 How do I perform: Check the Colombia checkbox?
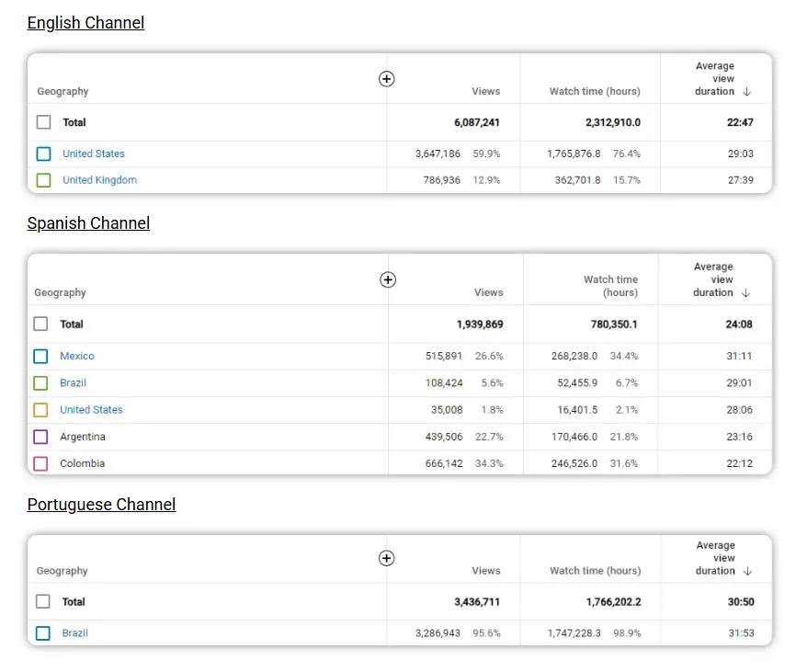pyautogui.click(x=42, y=463)
